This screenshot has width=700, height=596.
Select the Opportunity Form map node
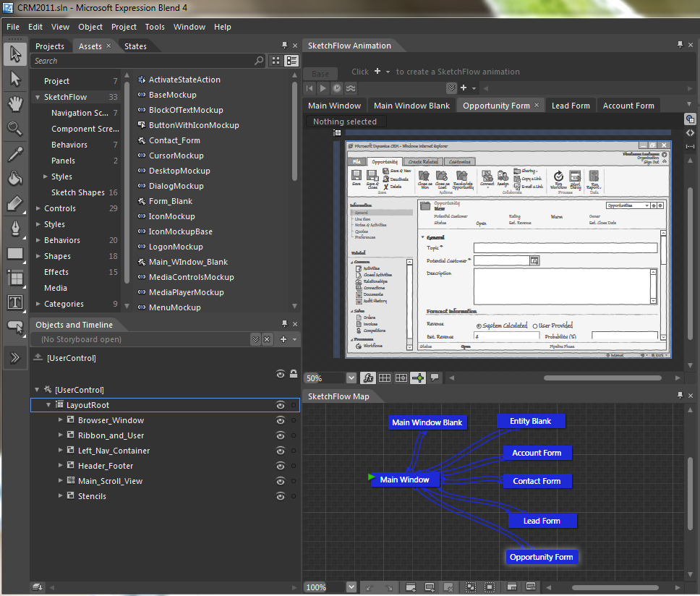click(542, 557)
